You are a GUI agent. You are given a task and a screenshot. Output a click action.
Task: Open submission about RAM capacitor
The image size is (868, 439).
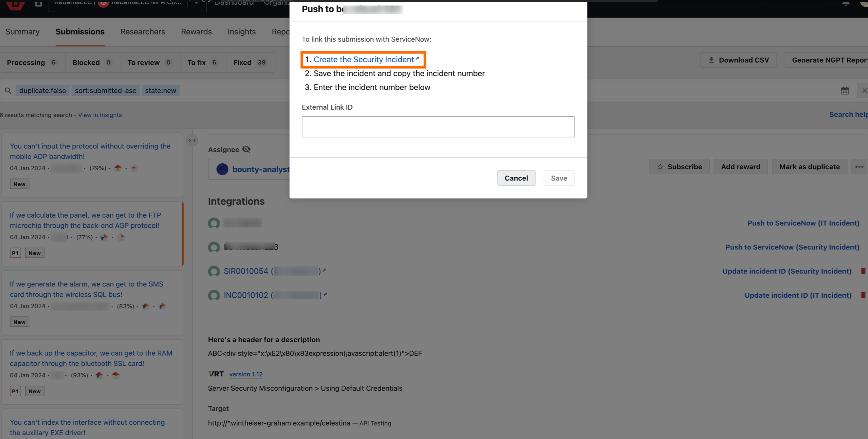pyautogui.click(x=91, y=358)
